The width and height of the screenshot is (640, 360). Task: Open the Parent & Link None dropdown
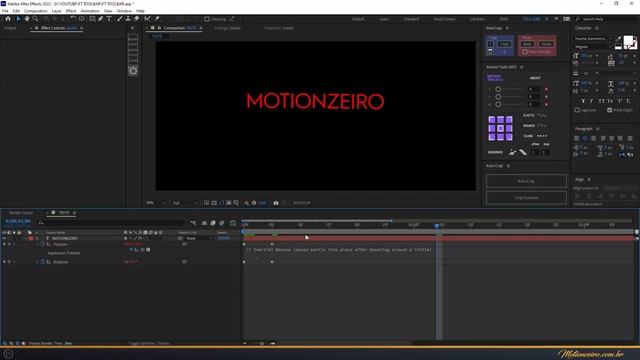[x=199, y=238]
